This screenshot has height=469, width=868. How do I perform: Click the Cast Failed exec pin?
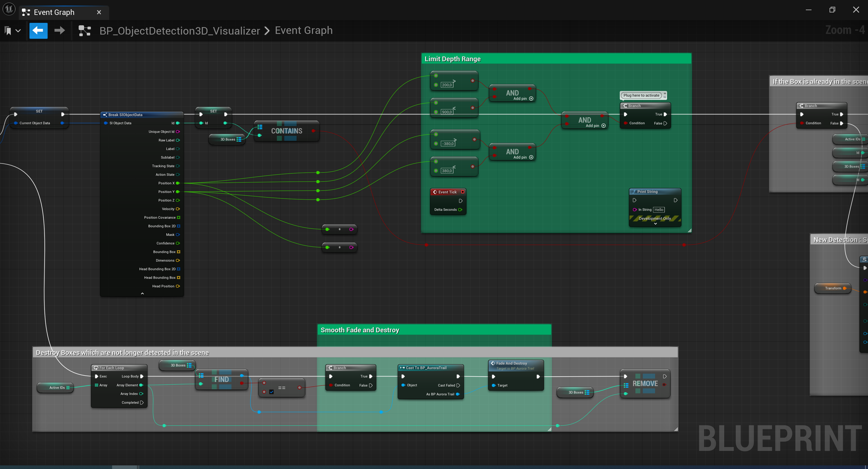click(x=458, y=385)
